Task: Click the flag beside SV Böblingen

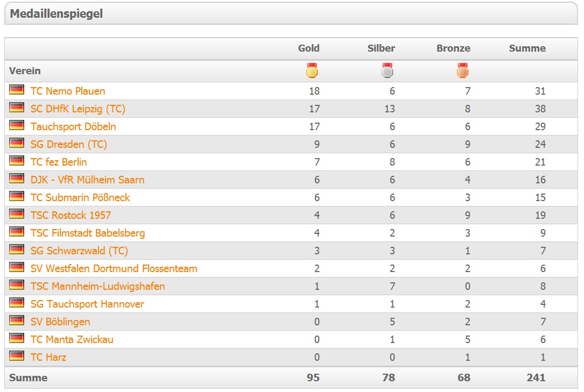Action: click(17, 321)
